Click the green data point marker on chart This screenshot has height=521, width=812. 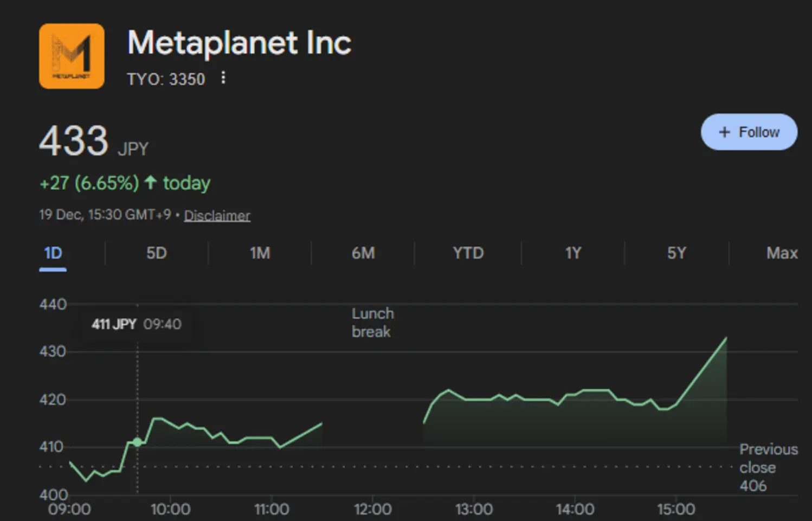[138, 442]
